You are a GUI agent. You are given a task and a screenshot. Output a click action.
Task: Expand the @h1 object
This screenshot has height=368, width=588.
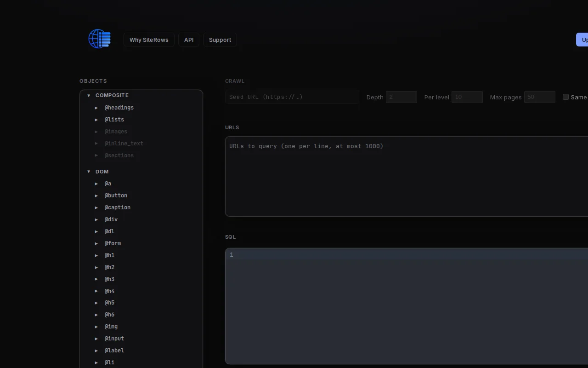(96, 255)
